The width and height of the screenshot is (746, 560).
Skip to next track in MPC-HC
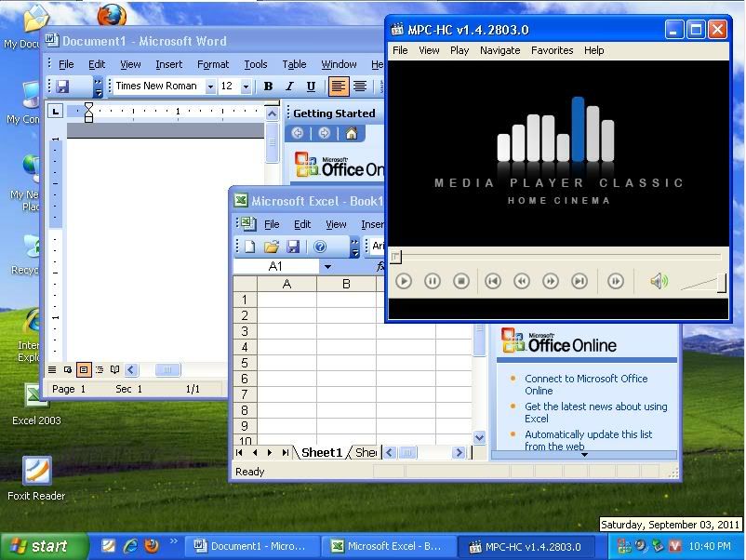click(x=579, y=281)
